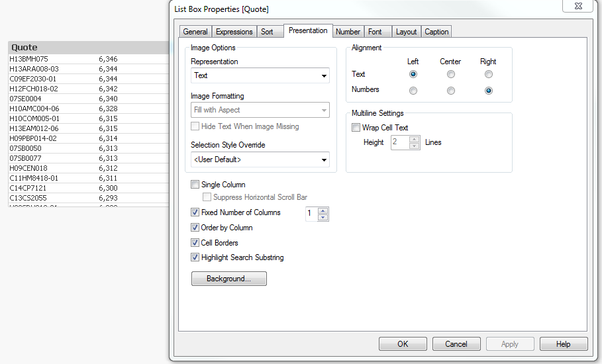This screenshot has width=602, height=364.
Task: Click the Cancel button
Action: click(456, 344)
